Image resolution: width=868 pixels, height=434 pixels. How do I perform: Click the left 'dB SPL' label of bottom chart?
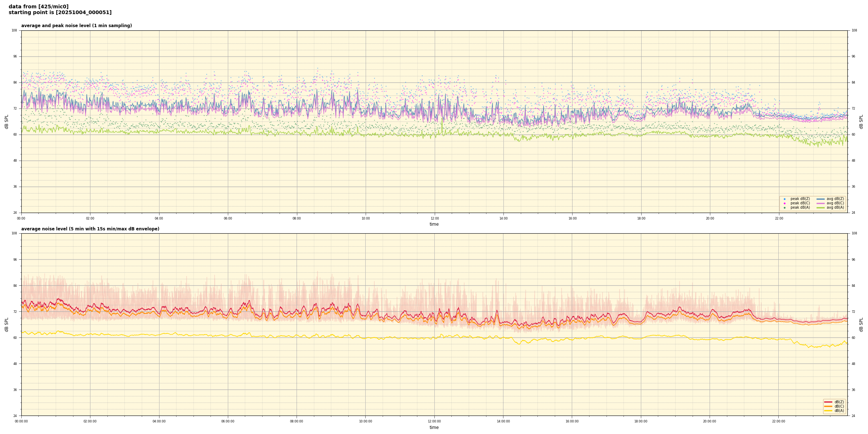pyautogui.click(x=7, y=324)
